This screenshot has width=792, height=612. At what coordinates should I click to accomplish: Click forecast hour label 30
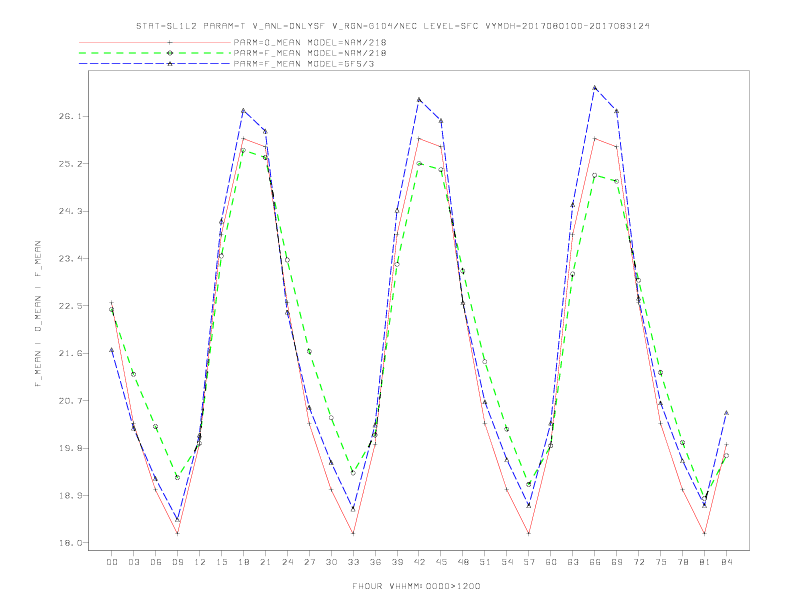331,562
